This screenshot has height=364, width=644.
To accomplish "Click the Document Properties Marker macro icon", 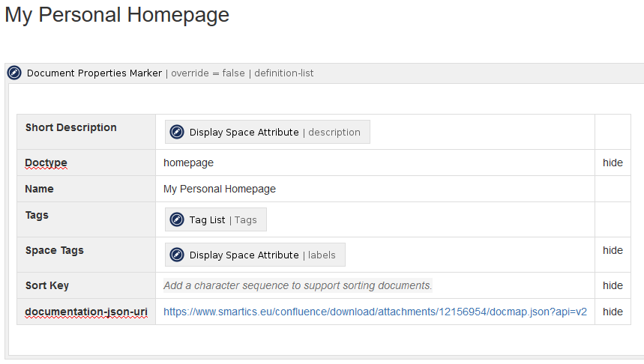I will [14, 73].
